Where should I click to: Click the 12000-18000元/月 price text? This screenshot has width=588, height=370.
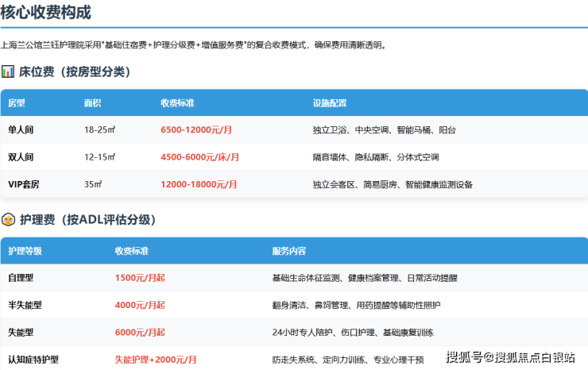pos(199,184)
